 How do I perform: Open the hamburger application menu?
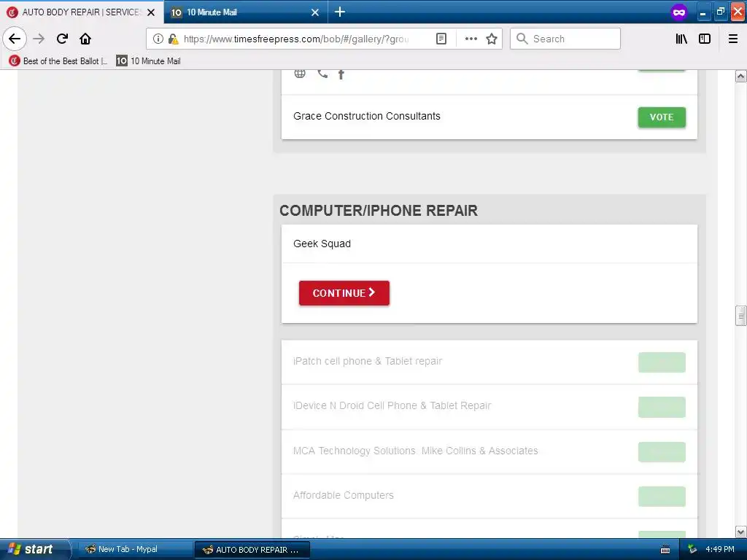[x=733, y=39]
